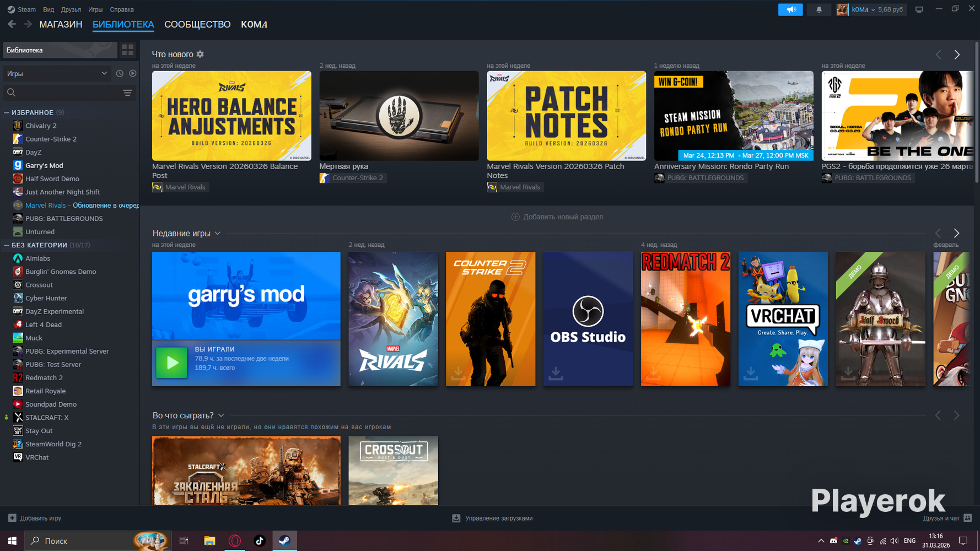Screen dimensions: 980x551
Task: Switch to the МАГАЗИН tab
Action: (x=61, y=24)
